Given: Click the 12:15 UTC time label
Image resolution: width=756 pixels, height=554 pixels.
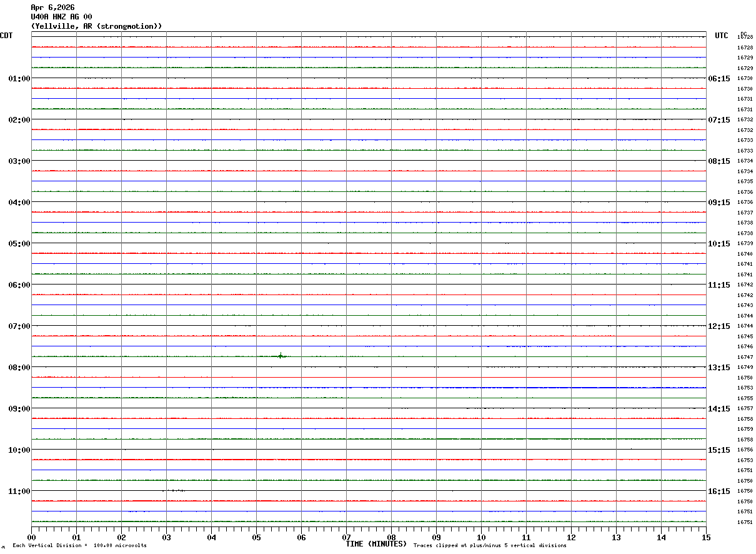Looking at the screenshot, I should click(x=719, y=326).
